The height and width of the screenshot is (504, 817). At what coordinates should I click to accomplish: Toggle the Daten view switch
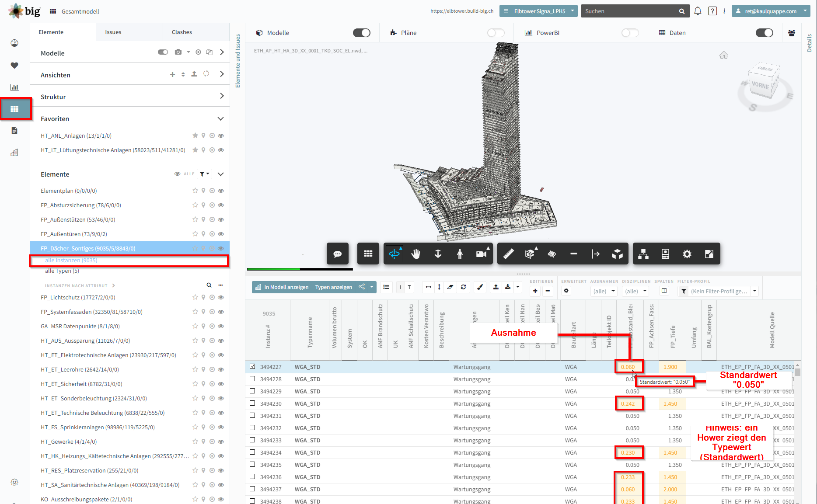pos(764,33)
